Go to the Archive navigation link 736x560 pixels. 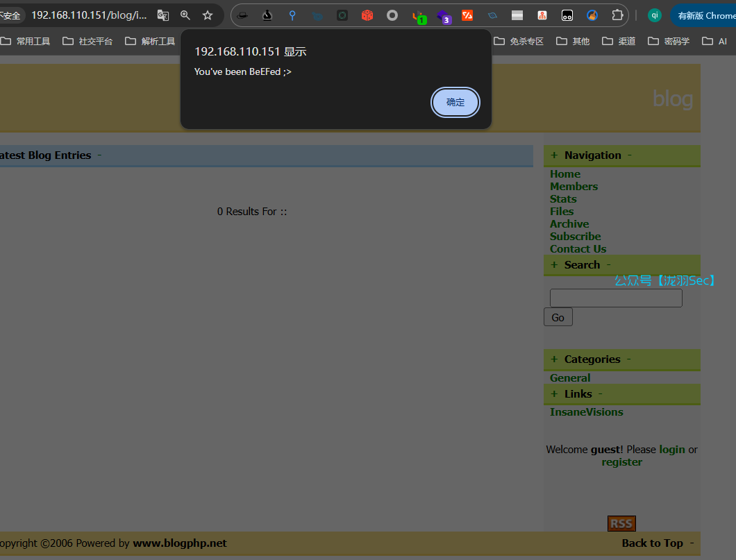click(x=569, y=224)
